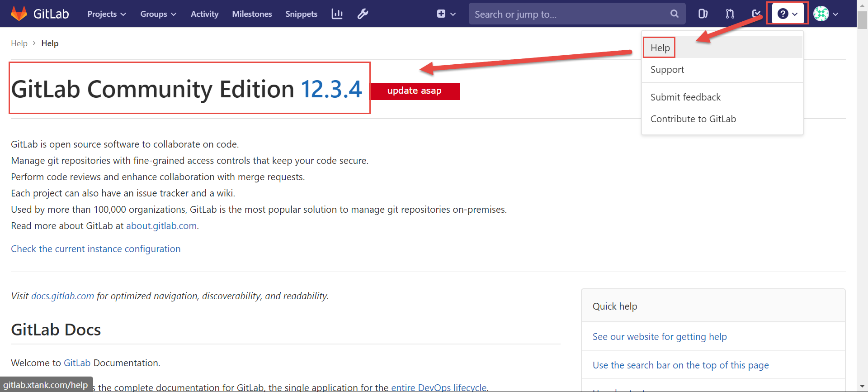This screenshot has width=868, height=392.
Task: Click the GitLab fox logo
Action: (19, 14)
